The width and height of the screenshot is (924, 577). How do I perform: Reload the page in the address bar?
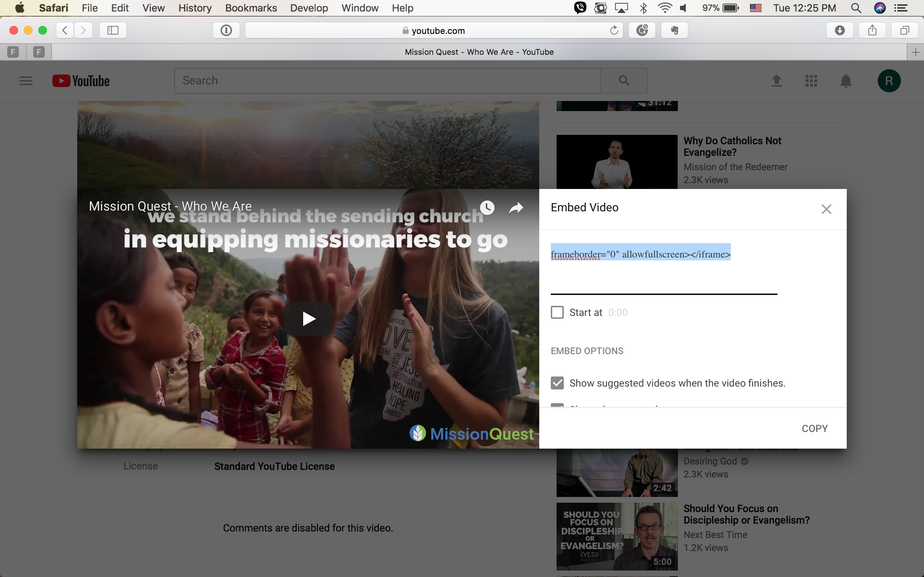click(614, 31)
